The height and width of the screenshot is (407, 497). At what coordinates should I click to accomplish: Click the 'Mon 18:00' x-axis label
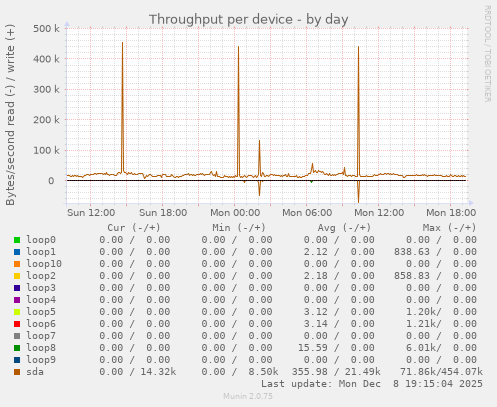[451, 213]
